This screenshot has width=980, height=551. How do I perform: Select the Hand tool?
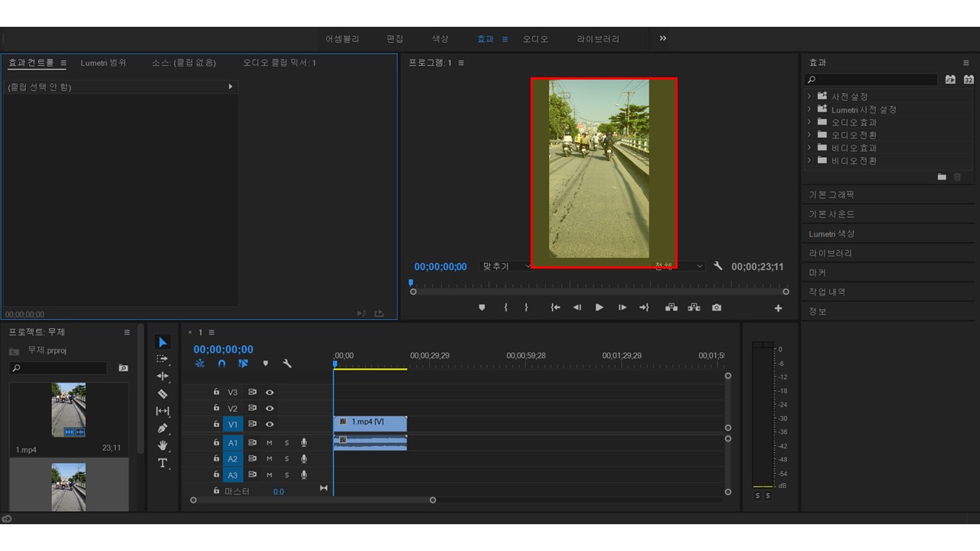[162, 445]
